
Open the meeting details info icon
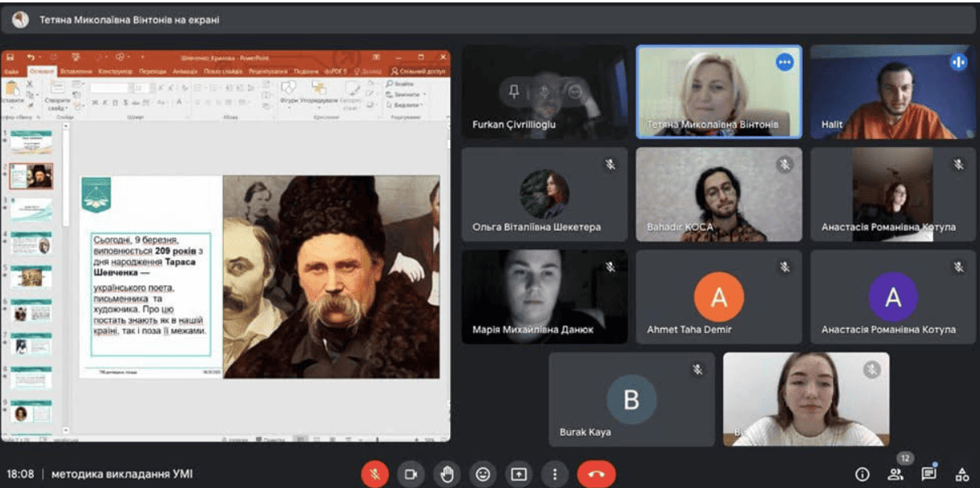coord(862,474)
